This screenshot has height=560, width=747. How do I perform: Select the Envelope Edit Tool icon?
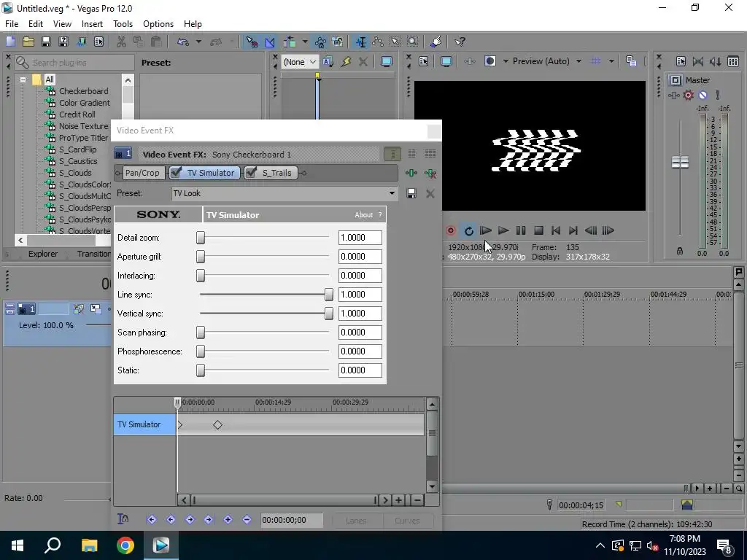[x=379, y=42]
